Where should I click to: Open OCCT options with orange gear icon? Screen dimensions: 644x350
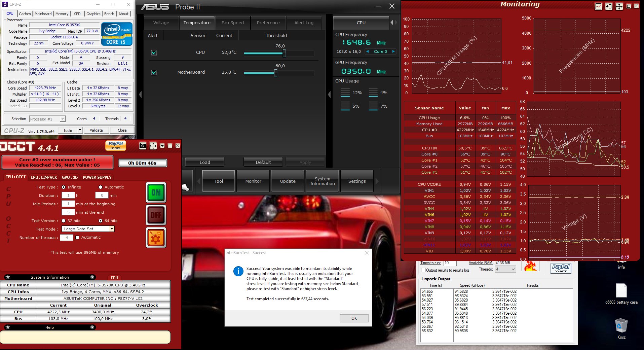pyautogui.click(x=156, y=238)
